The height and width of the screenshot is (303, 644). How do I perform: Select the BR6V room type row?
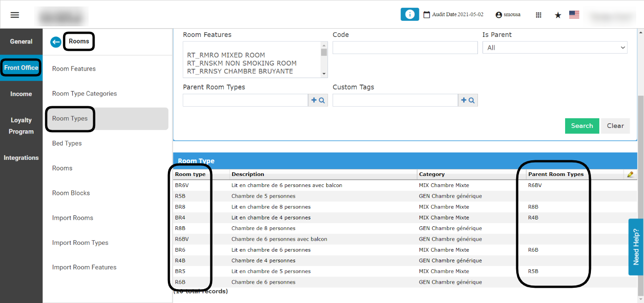point(405,185)
